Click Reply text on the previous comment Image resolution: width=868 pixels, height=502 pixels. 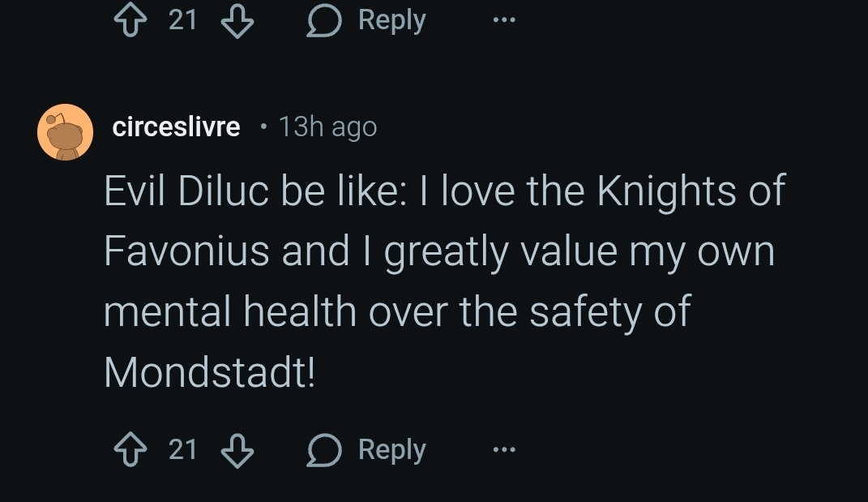pyautogui.click(x=391, y=20)
